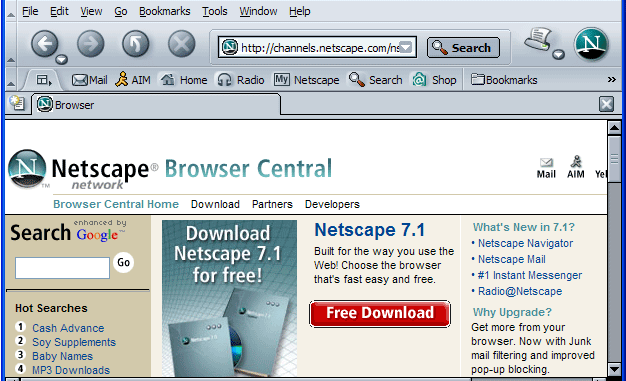Click the round Go button
This screenshot has width=626, height=381.
pyautogui.click(x=123, y=262)
